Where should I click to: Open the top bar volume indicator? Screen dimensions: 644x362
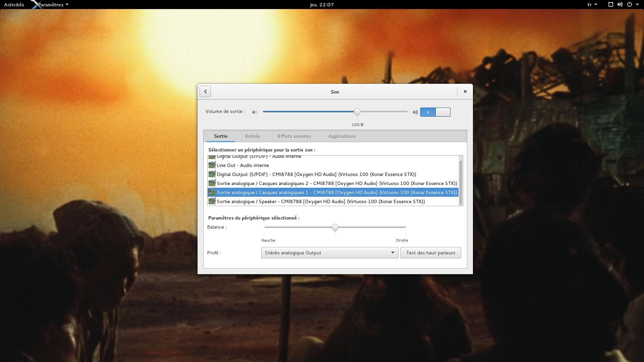tap(620, 5)
